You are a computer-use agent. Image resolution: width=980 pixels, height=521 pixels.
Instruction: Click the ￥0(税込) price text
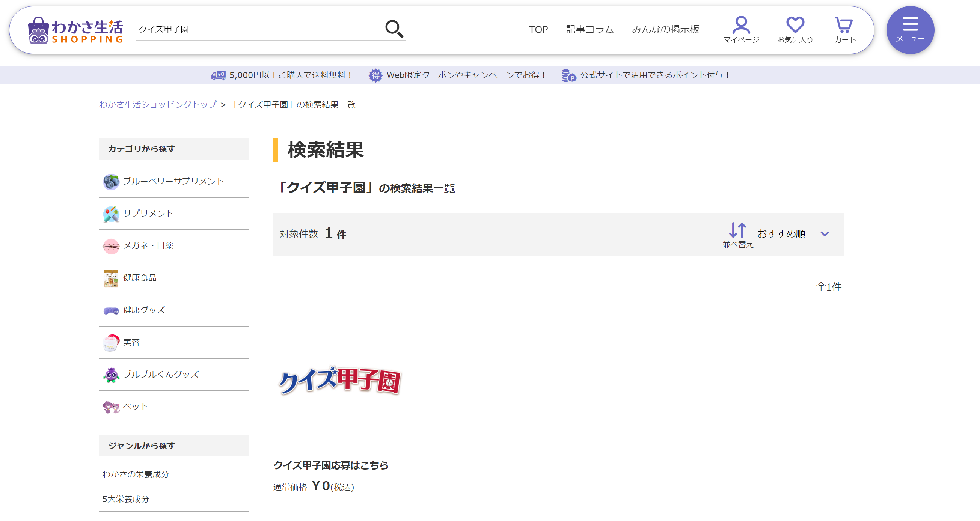tap(333, 486)
